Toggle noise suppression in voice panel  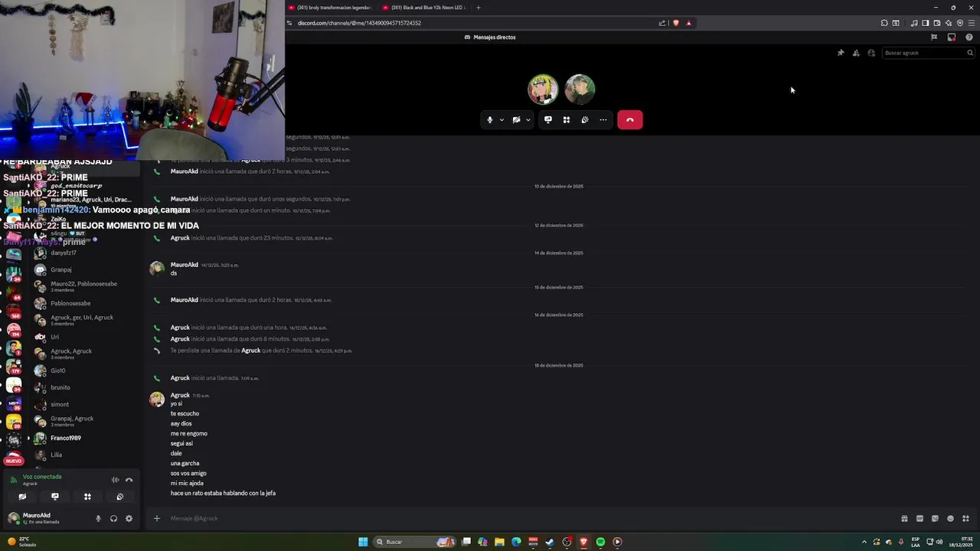point(115,480)
